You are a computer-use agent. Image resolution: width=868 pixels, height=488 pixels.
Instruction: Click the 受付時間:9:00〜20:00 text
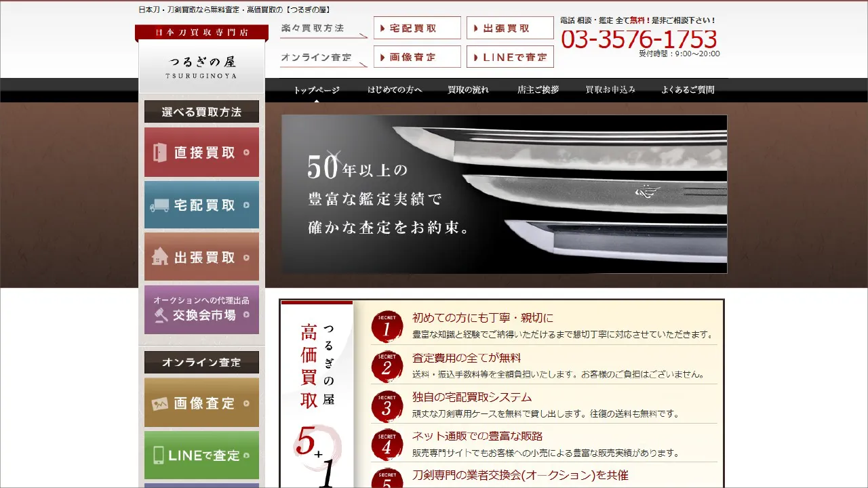click(x=679, y=54)
